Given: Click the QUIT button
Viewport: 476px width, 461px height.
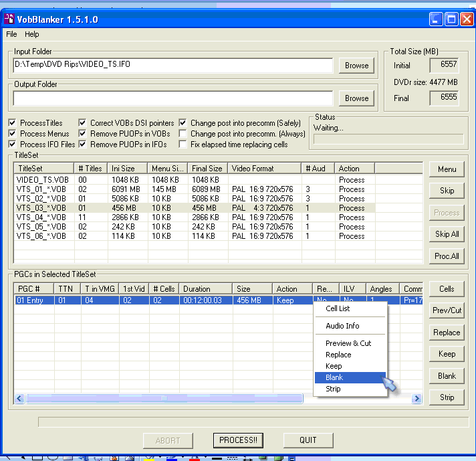Looking at the screenshot, I should (x=308, y=440).
